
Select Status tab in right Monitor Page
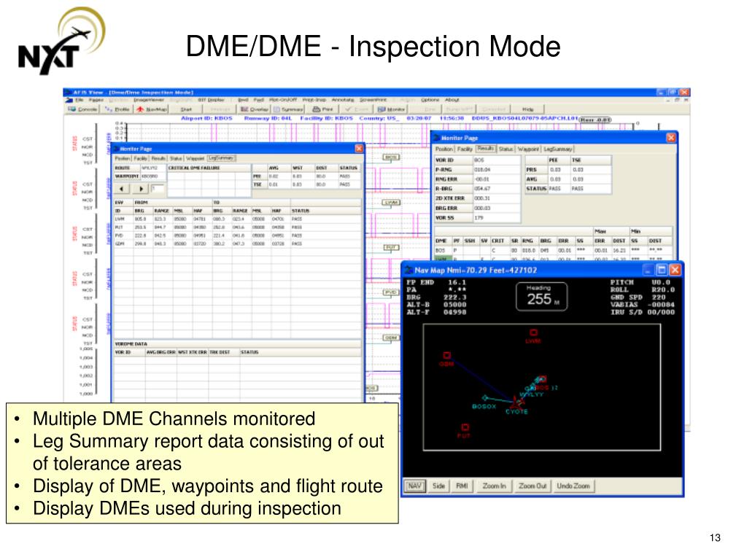point(506,149)
